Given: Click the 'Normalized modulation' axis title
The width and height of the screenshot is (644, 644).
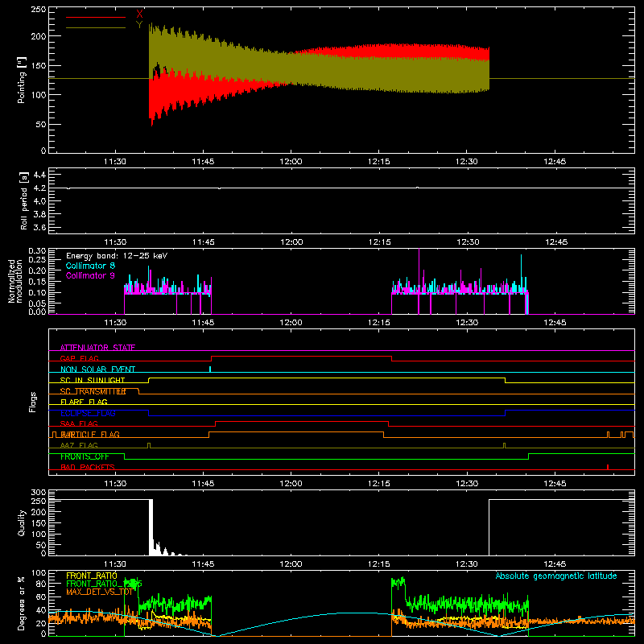Looking at the screenshot, I should point(15,281).
